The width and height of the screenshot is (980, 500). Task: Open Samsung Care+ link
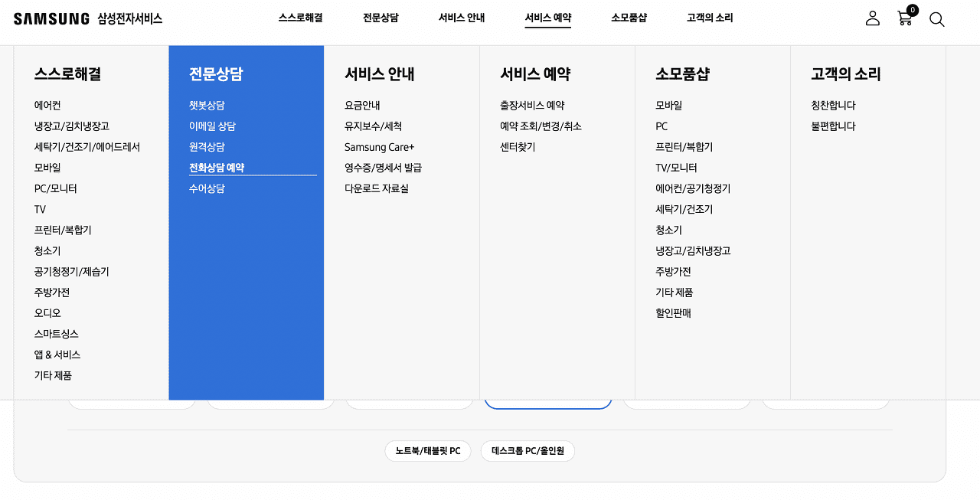coord(379,147)
